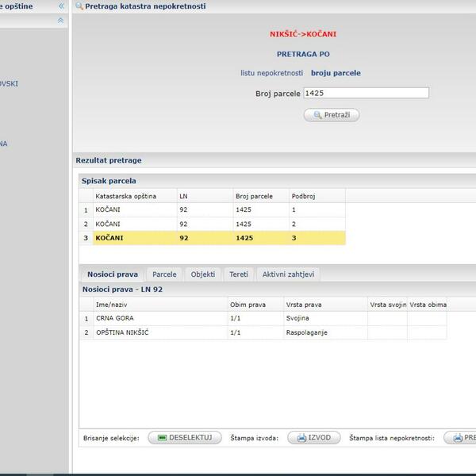Open the Objekti tab
Image resolution: width=476 pixels, height=476 pixels.
point(203,274)
